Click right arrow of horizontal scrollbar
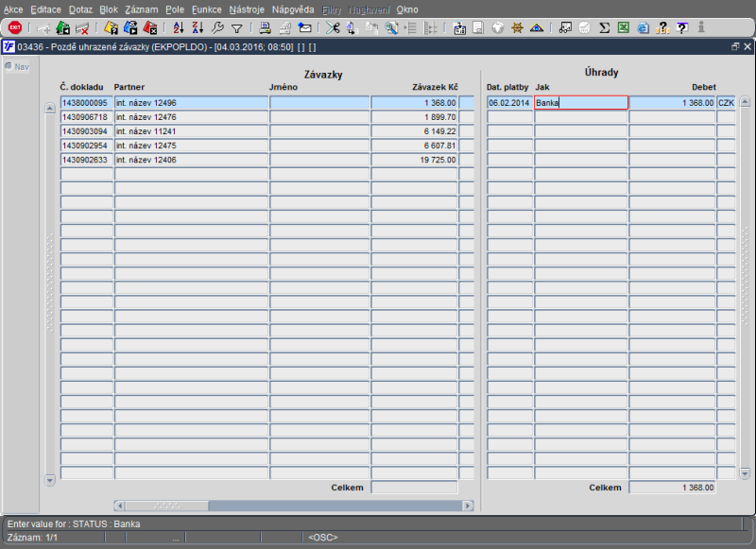The width and height of the screenshot is (756, 549). tap(468, 506)
